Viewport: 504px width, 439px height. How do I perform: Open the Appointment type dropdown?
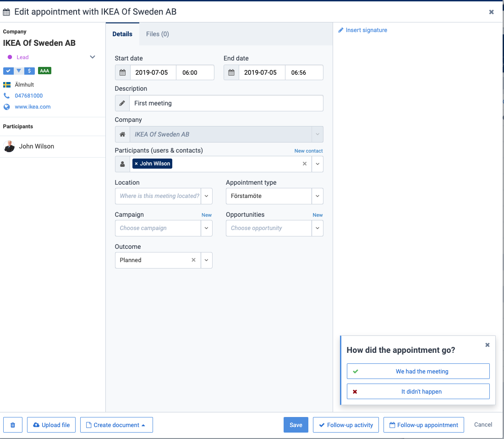click(x=318, y=196)
